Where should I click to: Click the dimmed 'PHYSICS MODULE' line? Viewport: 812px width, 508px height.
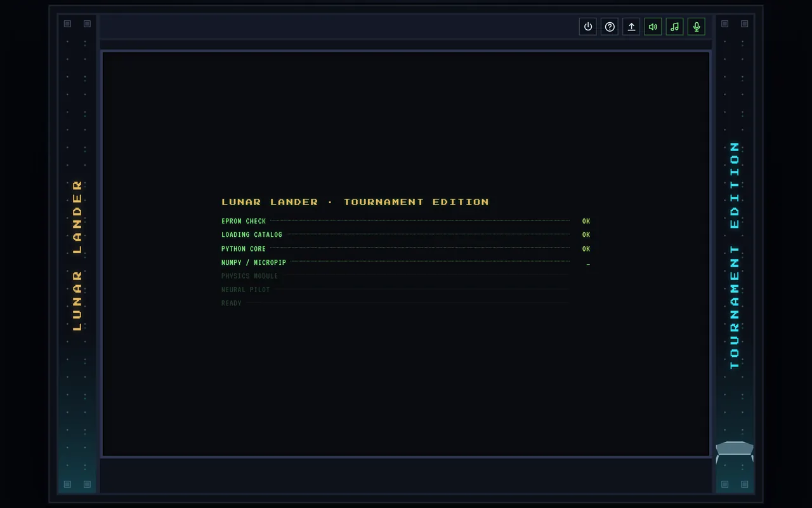tap(406, 276)
